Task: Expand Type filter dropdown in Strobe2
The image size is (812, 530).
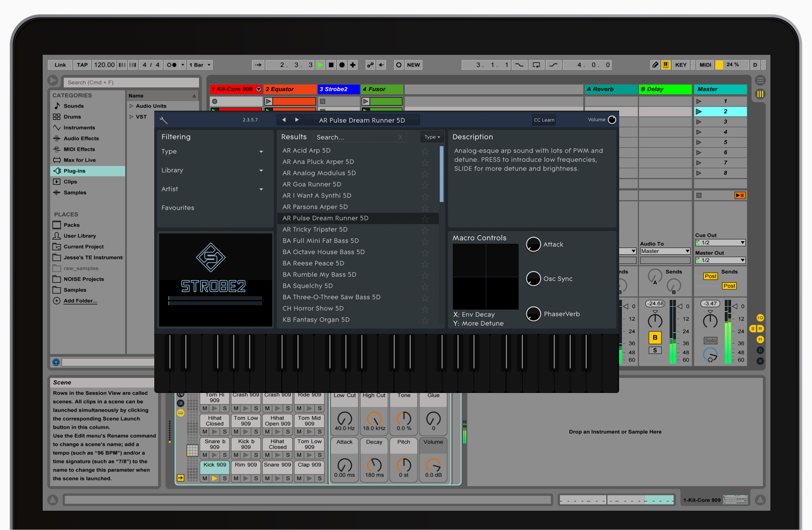Action: 261,152
